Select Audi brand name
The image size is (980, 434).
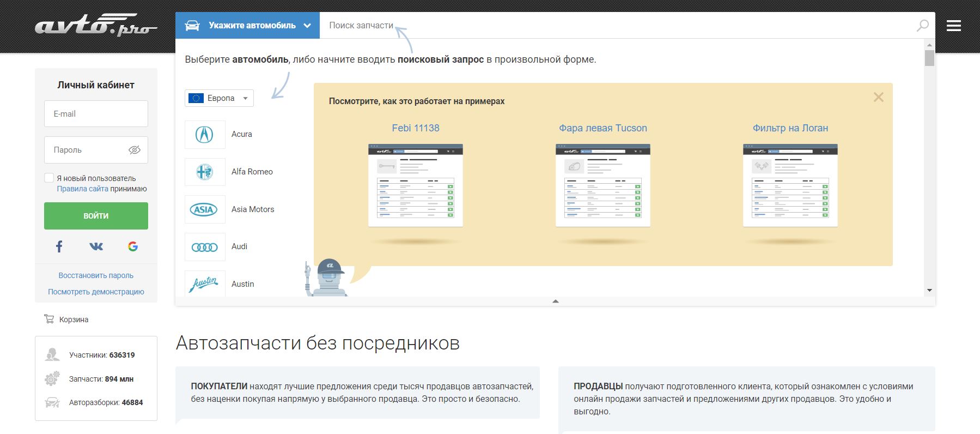pyautogui.click(x=239, y=246)
